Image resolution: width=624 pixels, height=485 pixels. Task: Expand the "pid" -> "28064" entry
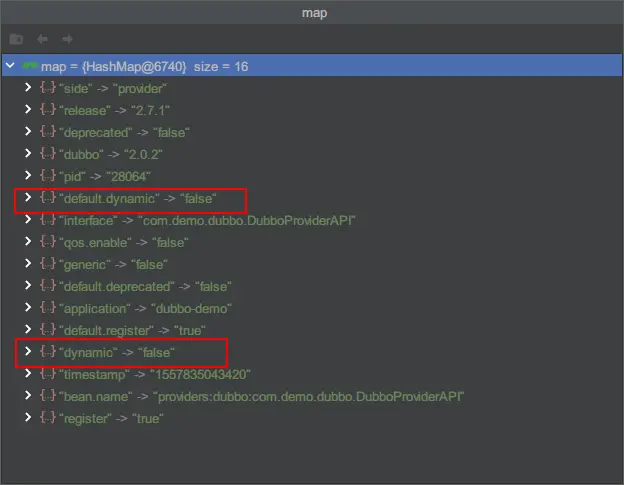tap(28, 175)
